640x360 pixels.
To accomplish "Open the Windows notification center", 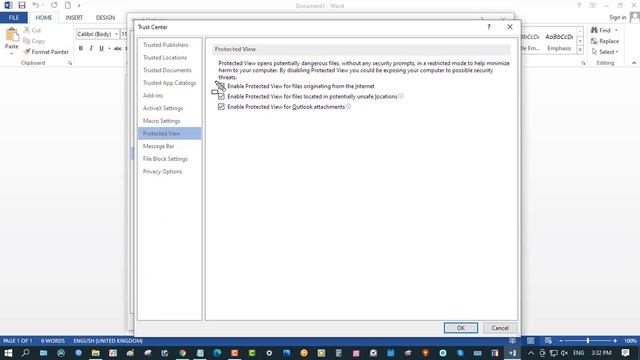I will (625, 353).
